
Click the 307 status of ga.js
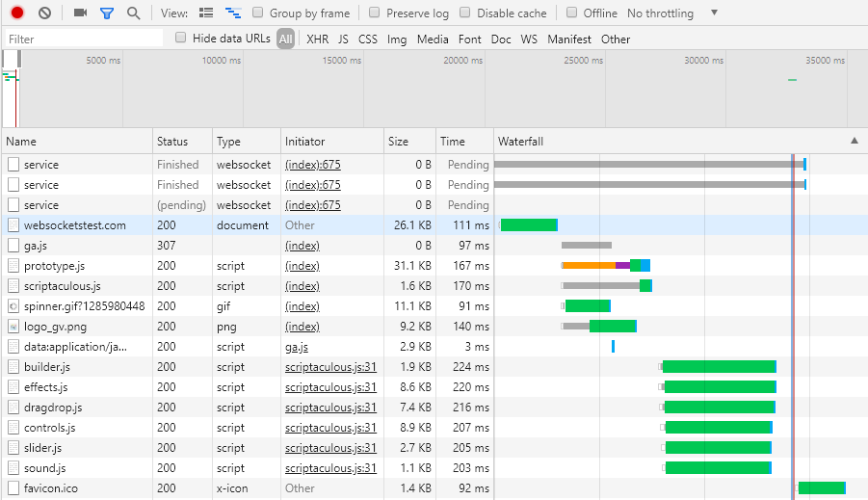(x=166, y=246)
